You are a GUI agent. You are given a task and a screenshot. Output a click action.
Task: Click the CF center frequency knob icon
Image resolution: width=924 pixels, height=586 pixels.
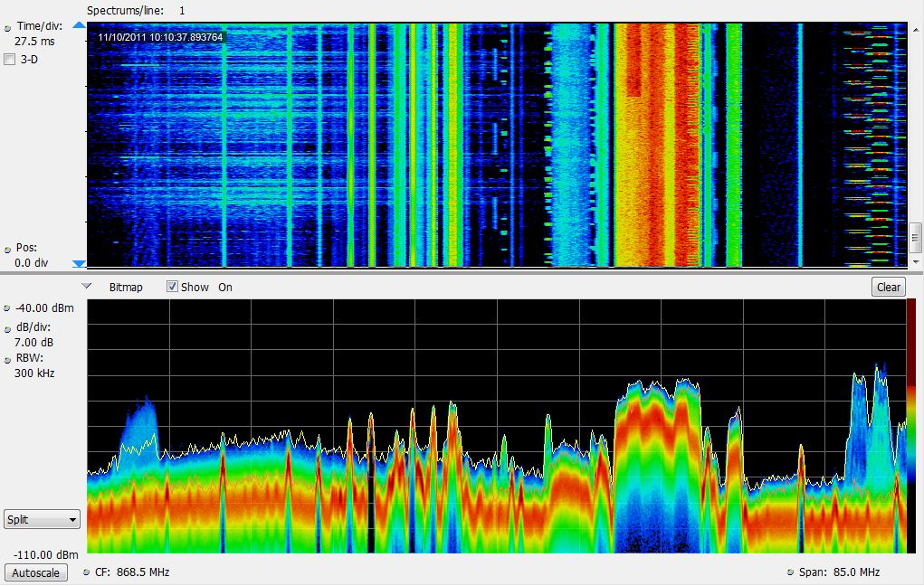(87, 572)
